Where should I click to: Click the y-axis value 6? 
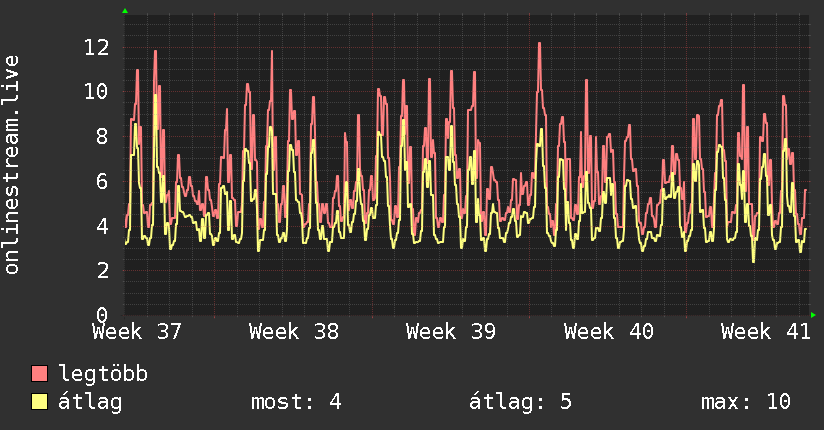point(103,181)
